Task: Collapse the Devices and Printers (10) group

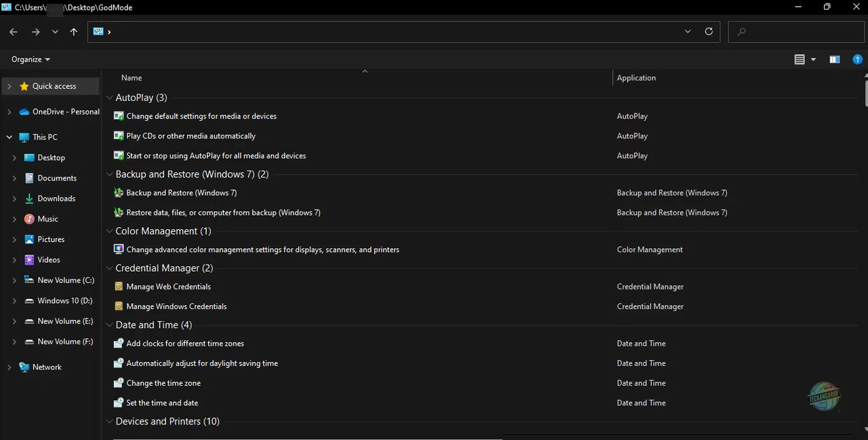Action: pos(109,422)
